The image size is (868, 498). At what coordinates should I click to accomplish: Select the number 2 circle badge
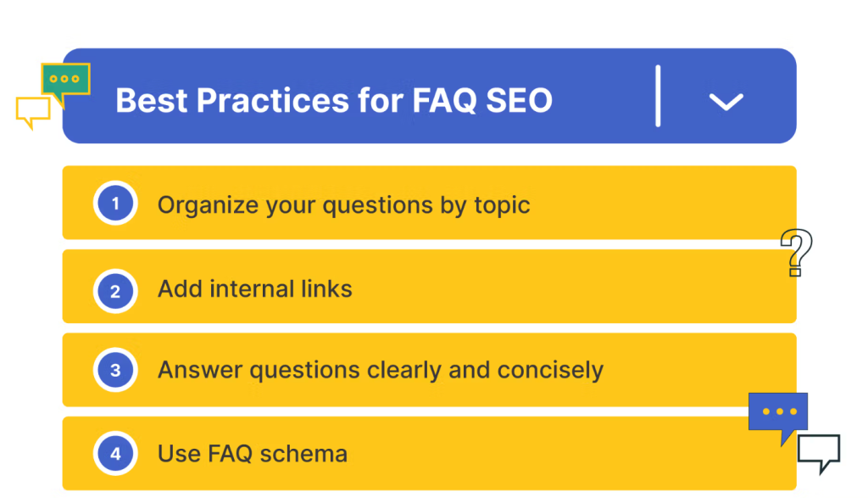tap(115, 291)
